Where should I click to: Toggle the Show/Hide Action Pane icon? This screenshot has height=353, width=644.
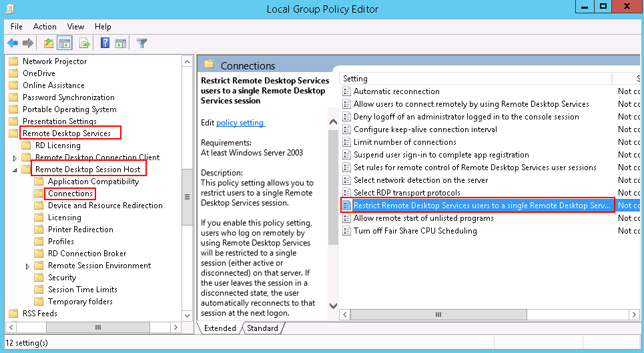(121, 43)
